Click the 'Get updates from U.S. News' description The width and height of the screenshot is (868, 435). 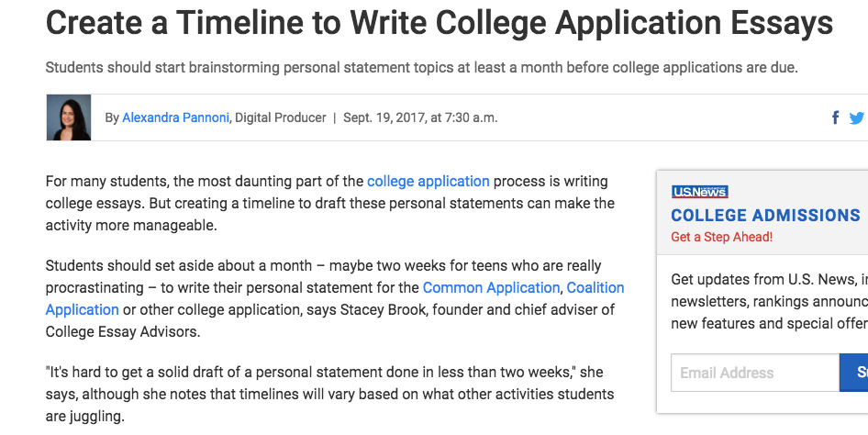point(770,302)
